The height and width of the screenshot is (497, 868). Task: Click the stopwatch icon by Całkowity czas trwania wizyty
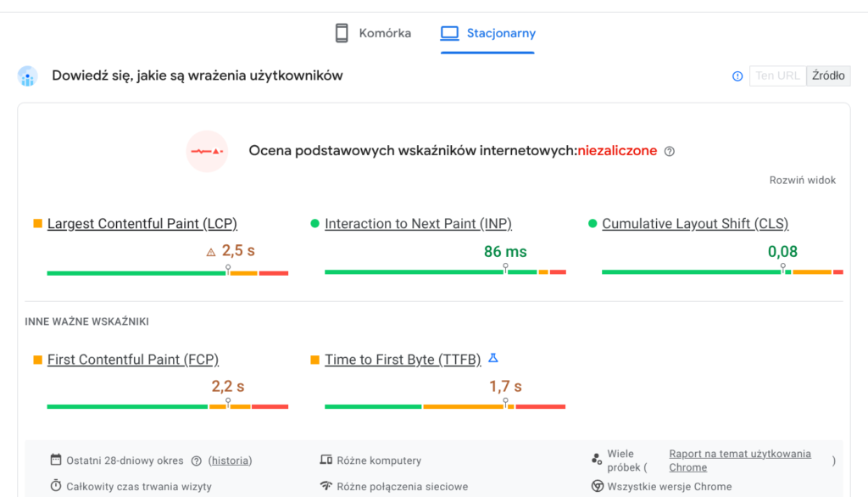(x=55, y=485)
